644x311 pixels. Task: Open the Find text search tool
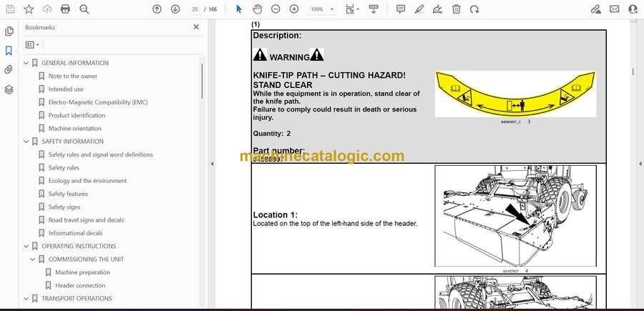(x=84, y=9)
